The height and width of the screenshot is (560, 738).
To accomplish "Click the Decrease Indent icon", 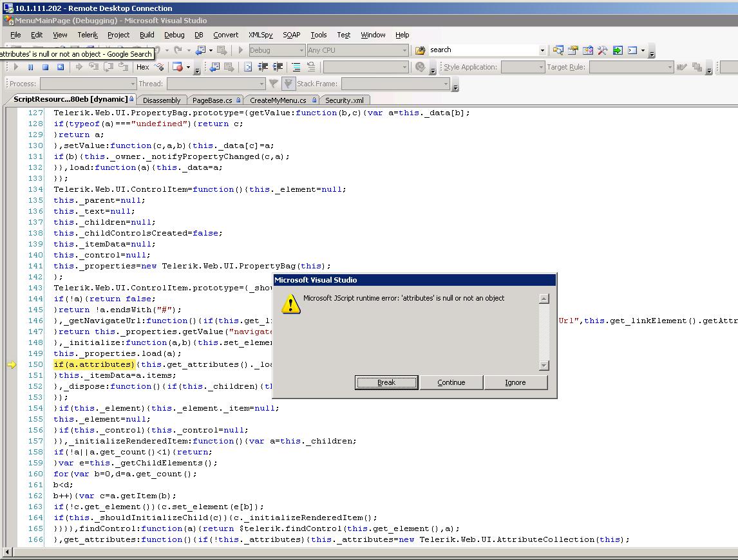I will pyautogui.click(x=263, y=68).
